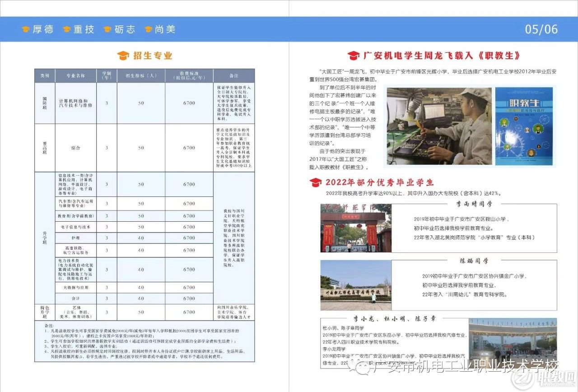Click the names 李小龙、杜小明、陈子章

pos(395,319)
